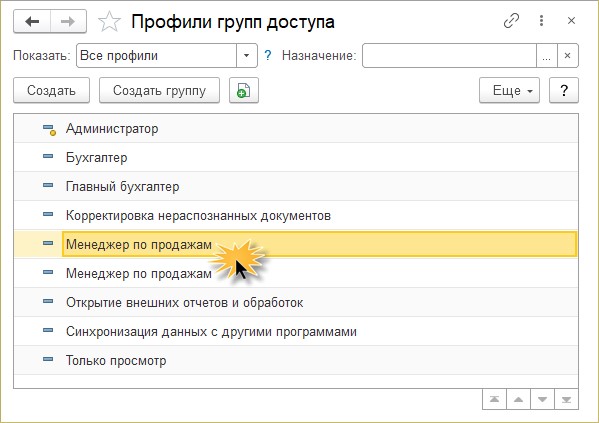Click inside the Назначение input field
Screen dimensions: 599x423
449,56
